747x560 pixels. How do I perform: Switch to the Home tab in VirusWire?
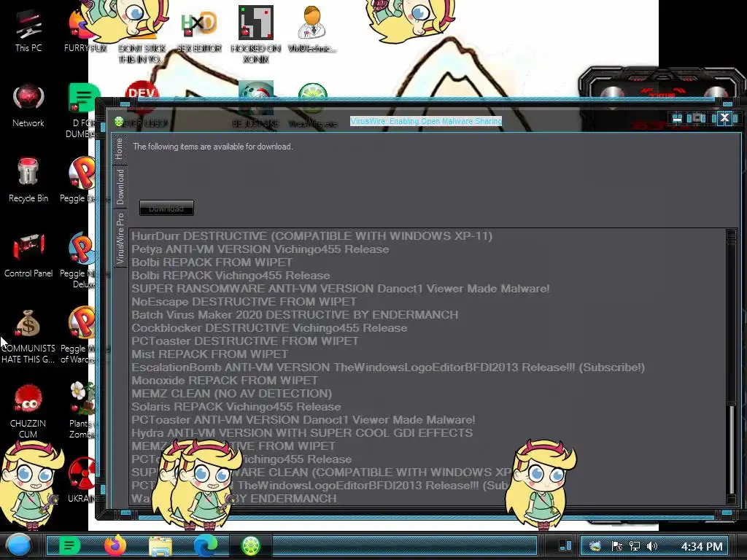pos(119,149)
